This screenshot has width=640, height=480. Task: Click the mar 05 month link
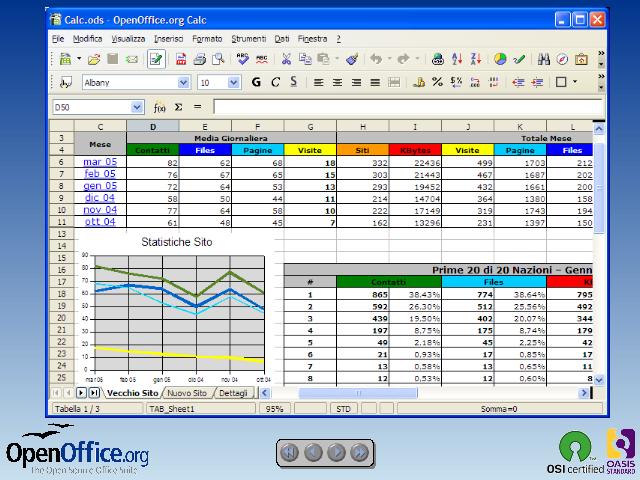[100, 162]
